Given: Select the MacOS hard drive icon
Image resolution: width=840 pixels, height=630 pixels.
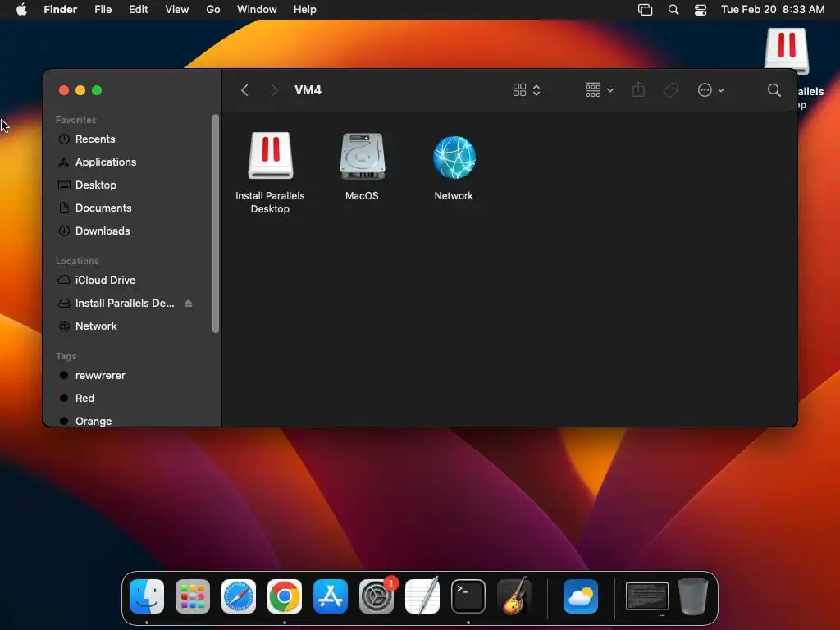Looking at the screenshot, I should (362, 156).
